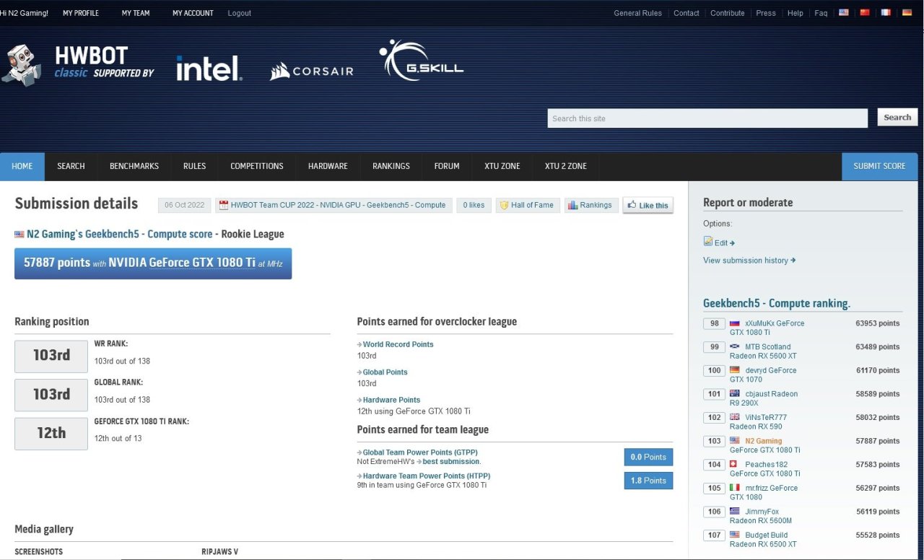Open the COMPETITIONS menu item
Screen dimensions: 924x560
256,167
